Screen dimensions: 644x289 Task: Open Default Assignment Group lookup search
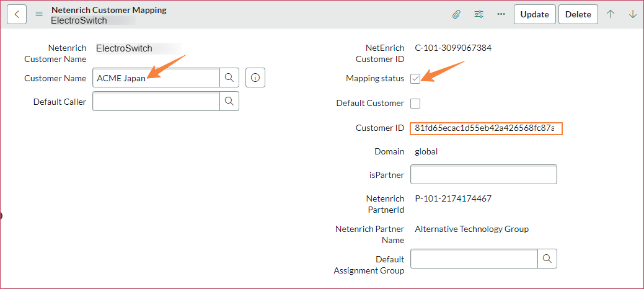point(547,259)
